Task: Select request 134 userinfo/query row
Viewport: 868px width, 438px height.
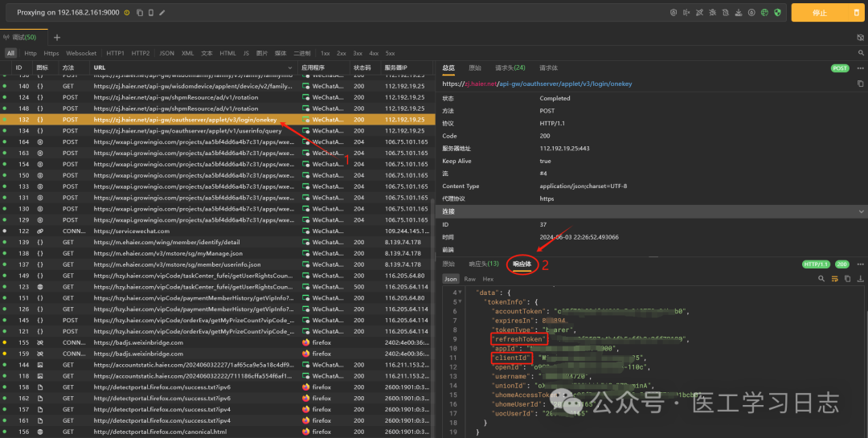Action: click(217, 131)
